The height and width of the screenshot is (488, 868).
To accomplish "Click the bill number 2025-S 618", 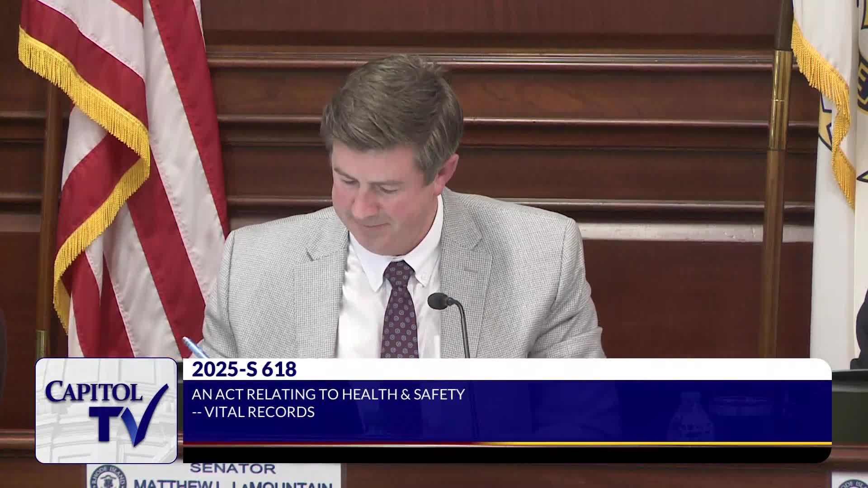I will [244, 369].
